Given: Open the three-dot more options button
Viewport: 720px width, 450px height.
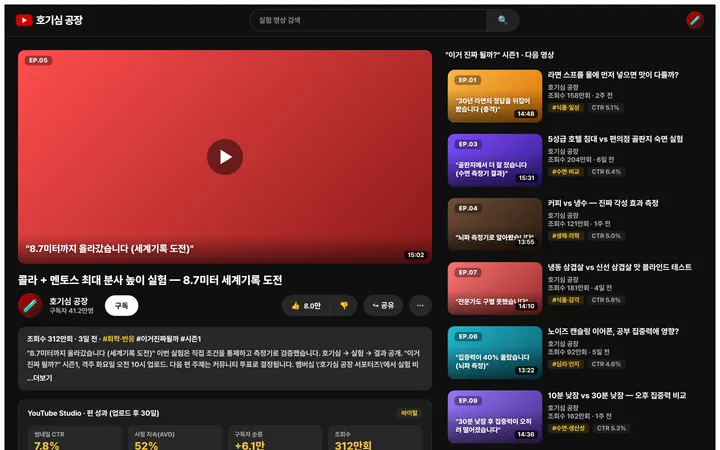Looking at the screenshot, I should coord(420,306).
